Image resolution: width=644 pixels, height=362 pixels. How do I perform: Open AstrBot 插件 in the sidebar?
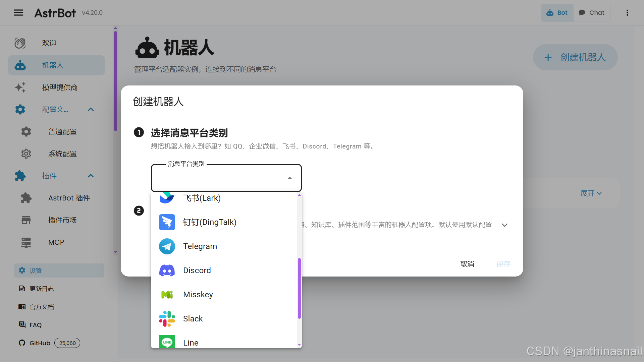click(56, 198)
